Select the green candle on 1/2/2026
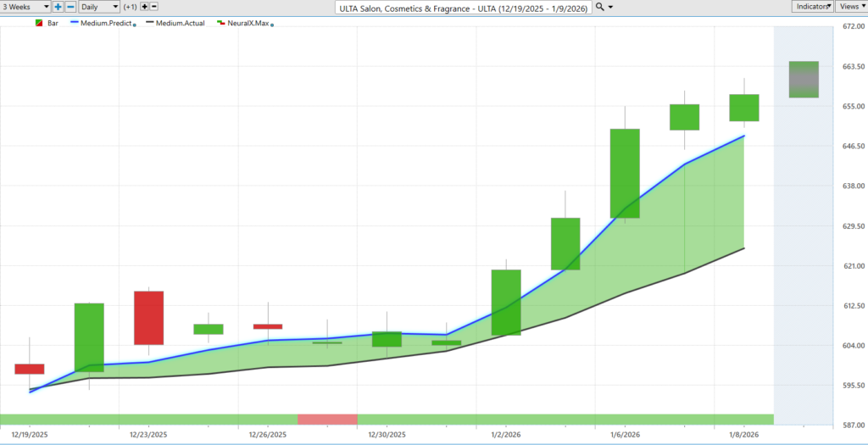This screenshot has width=868, height=445. click(506, 303)
